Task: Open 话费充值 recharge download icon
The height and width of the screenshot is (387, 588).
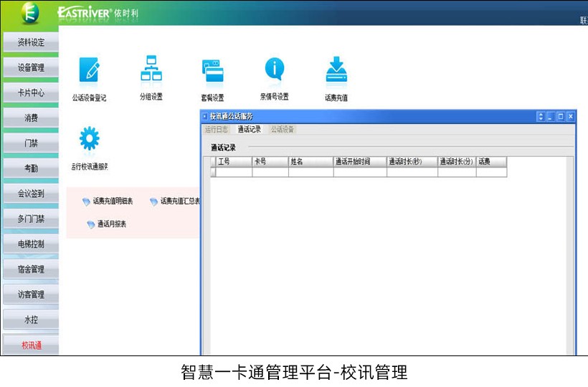Action: pyautogui.click(x=336, y=70)
